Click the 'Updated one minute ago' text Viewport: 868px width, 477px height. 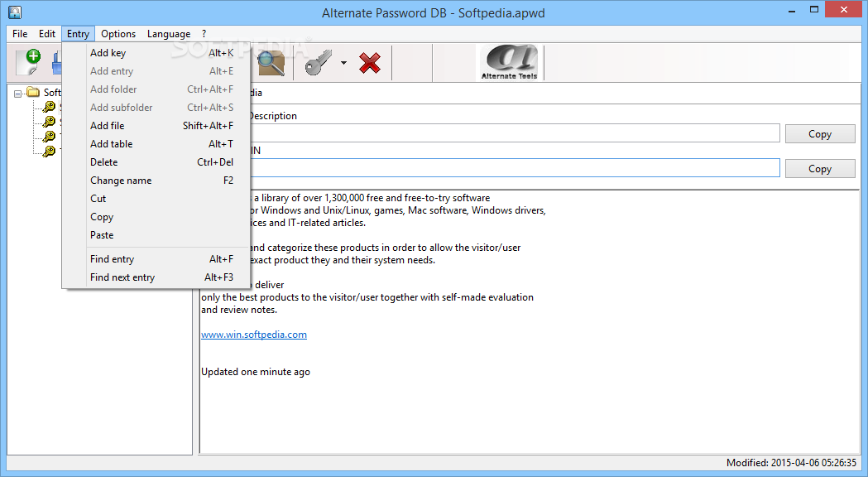[255, 372]
